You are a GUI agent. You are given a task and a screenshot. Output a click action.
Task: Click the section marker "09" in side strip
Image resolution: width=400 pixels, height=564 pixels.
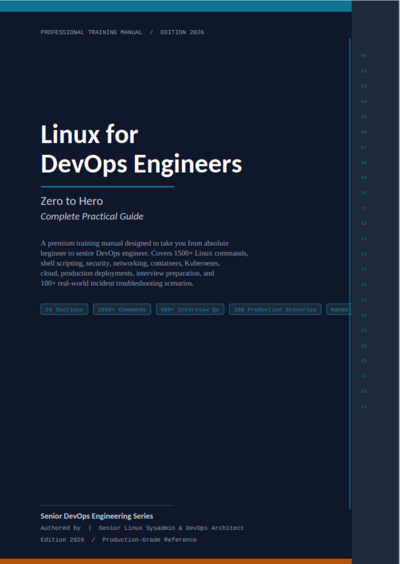click(x=364, y=178)
